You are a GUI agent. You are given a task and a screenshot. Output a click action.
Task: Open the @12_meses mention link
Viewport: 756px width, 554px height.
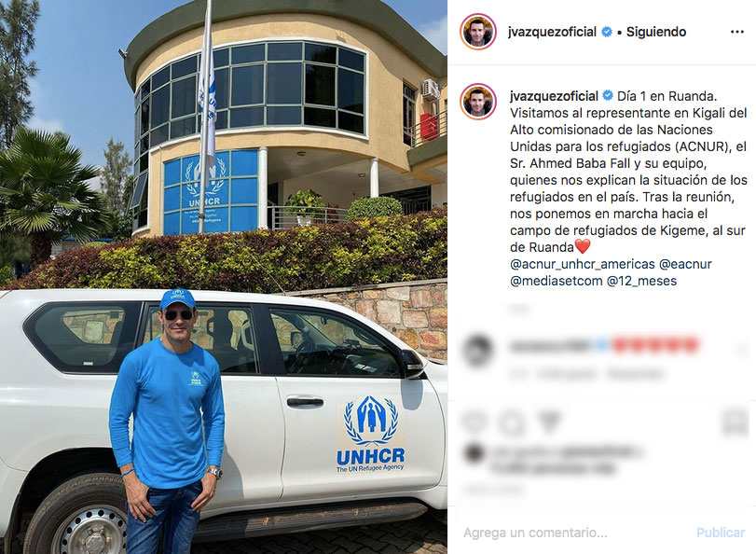pos(641,281)
